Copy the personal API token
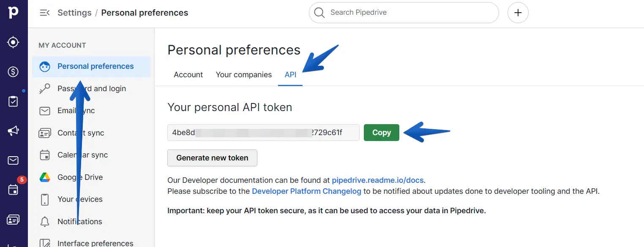Screen dimensions: 644x247 click(x=381, y=133)
